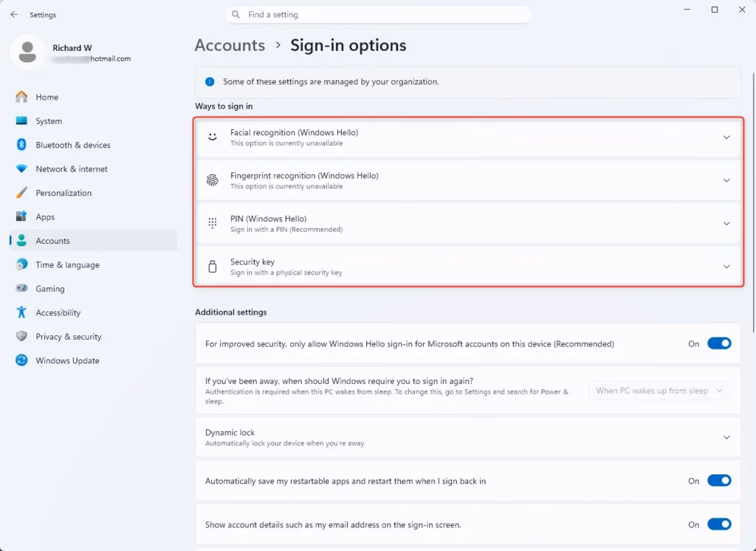Toggle Windows Hello only sign-in switch
Image resolution: width=756 pixels, height=551 pixels.
coord(719,343)
